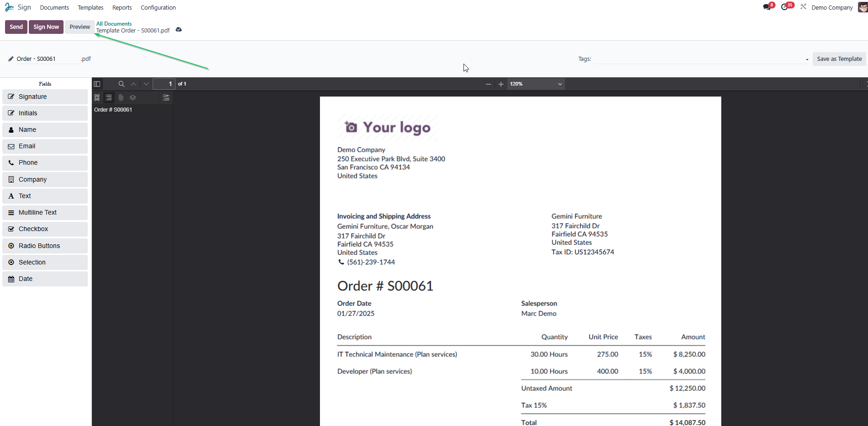Click the Sign Now button
The image size is (868, 426).
(46, 27)
